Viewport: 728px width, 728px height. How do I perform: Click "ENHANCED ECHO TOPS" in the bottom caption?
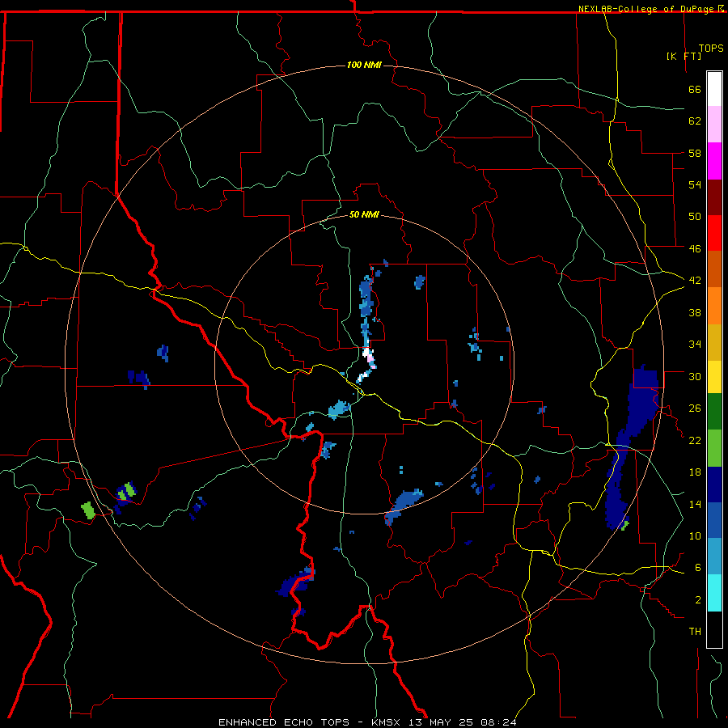click(284, 722)
